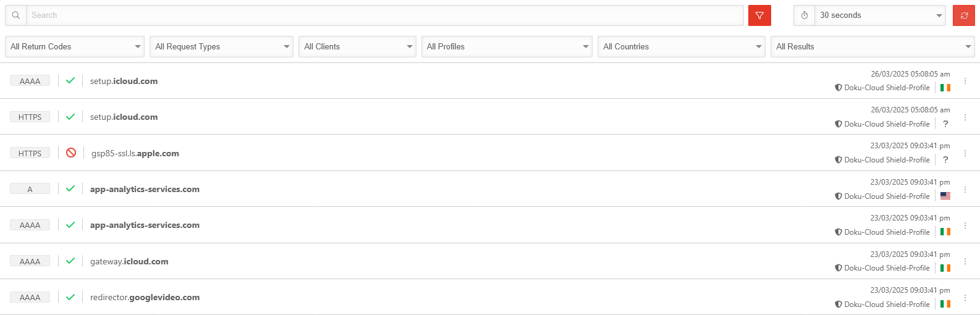Expand the All Clients filter
This screenshot has height=315, width=980.
click(357, 46)
